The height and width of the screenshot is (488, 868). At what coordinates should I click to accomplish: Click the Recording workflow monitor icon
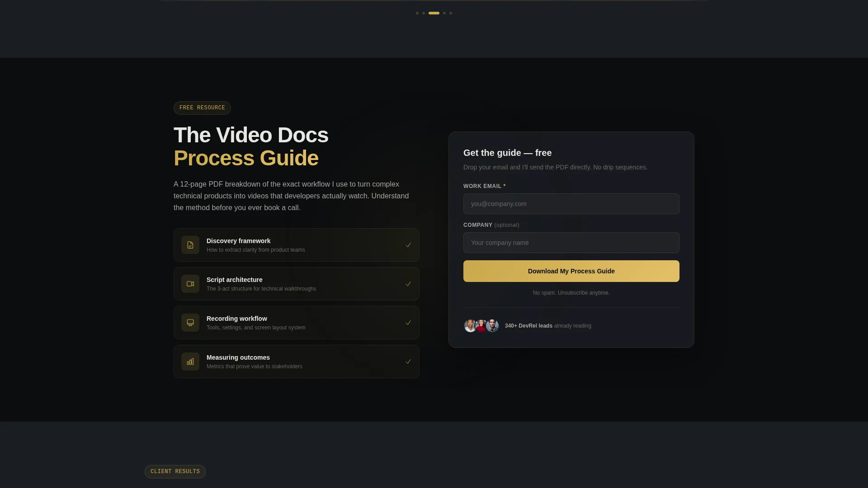(190, 323)
